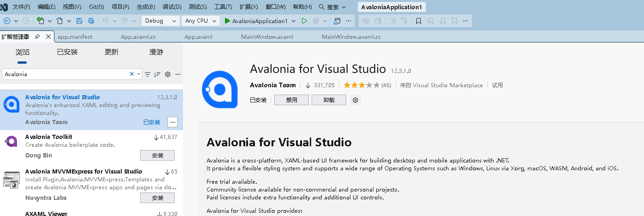Install Avalonia MVVMExpress for Visual Studio
The width and height of the screenshot is (644, 216).
pyautogui.click(x=157, y=198)
